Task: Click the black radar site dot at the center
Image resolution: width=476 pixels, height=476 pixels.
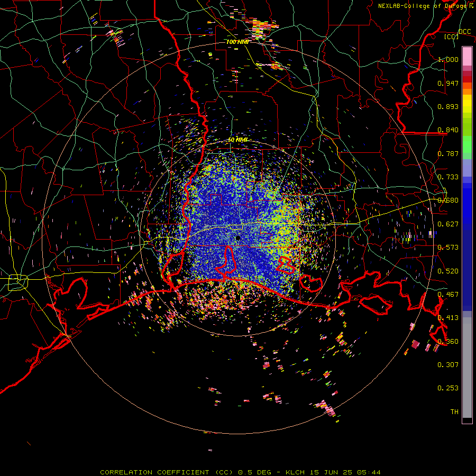Action: 238,239
